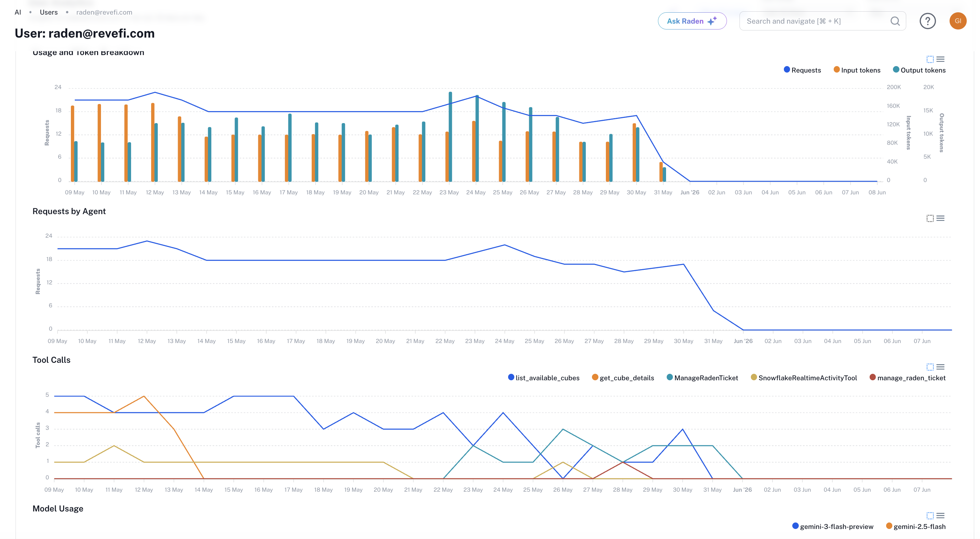
Task: Activate selection zoom on Usage and Token Breakdown chart
Action: coord(930,59)
